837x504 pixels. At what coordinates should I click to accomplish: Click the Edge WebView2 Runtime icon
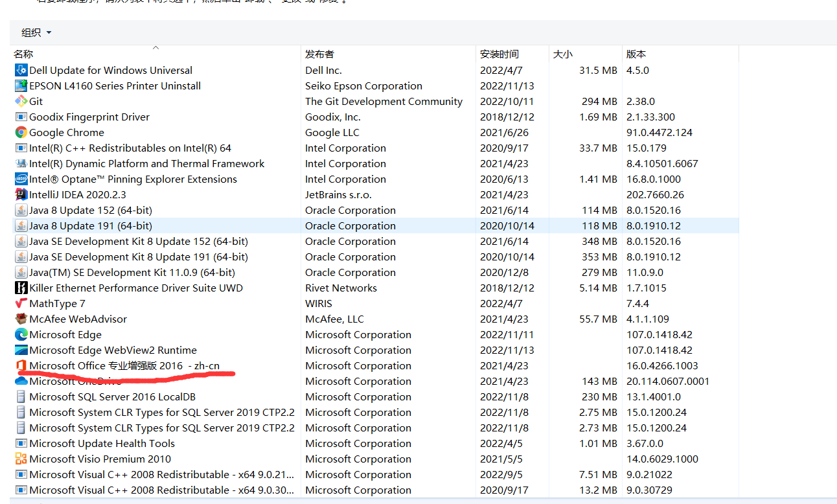[21, 350]
